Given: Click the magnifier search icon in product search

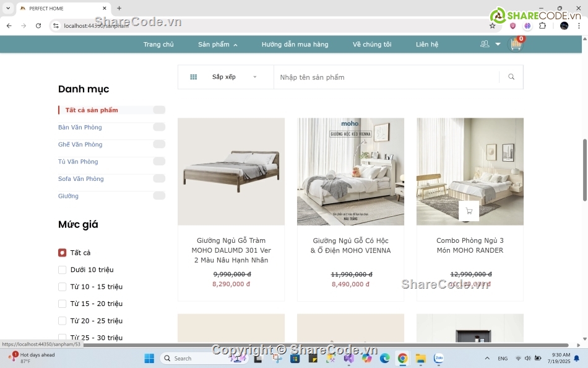Looking at the screenshot, I should coord(511,77).
